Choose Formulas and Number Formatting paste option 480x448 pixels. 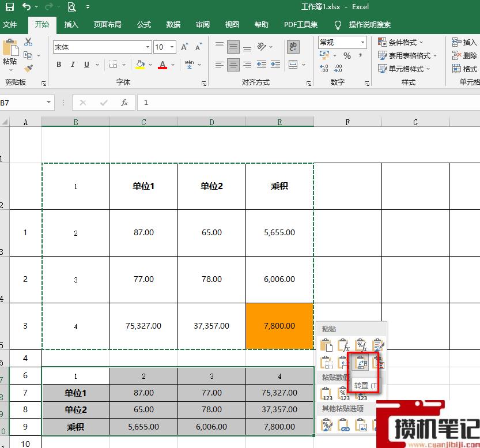[x=361, y=345]
